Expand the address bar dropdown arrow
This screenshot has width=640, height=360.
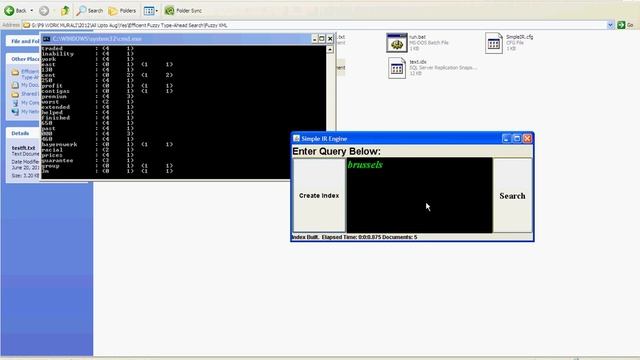[610, 25]
